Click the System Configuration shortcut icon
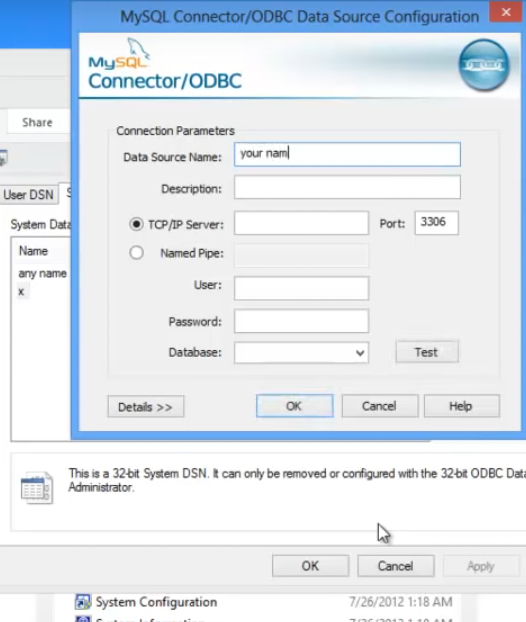526x622 pixels. tap(83, 602)
